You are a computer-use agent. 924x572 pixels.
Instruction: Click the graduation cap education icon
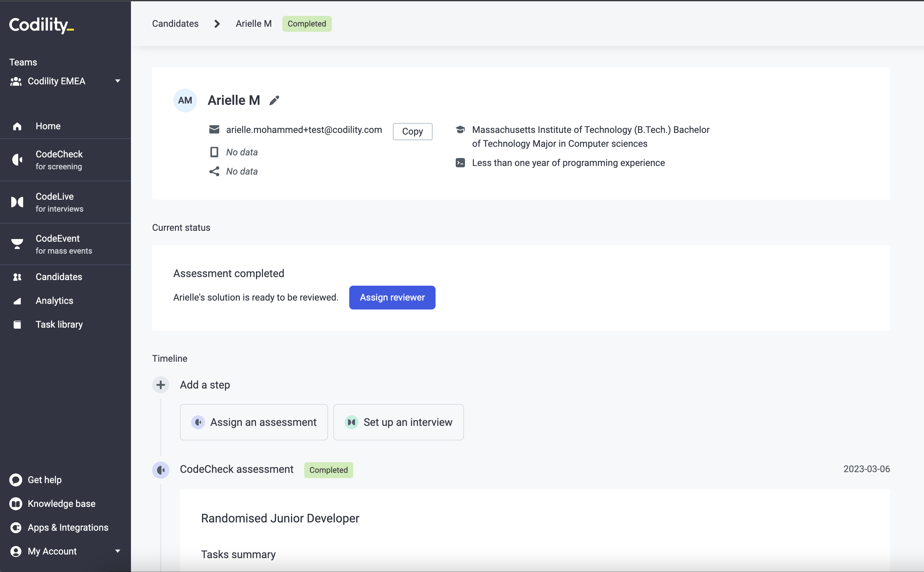click(x=460, y=130)
